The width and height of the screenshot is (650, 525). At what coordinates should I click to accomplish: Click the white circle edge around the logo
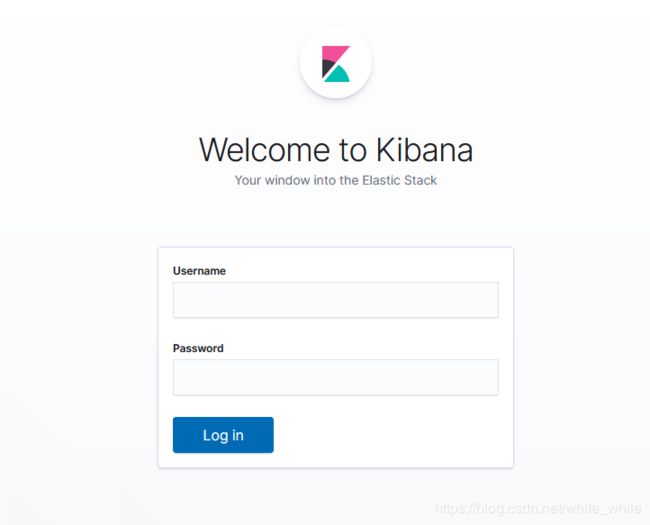(x=305, y=62)
